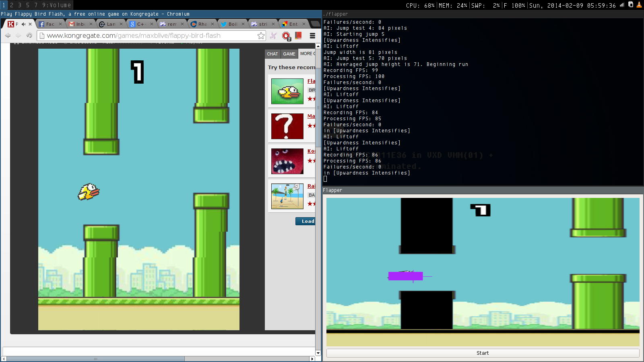This screenshot has height=362, width=644.
Task: Switch to the 9:Volume workspace
Action: [x=57, y=5]
